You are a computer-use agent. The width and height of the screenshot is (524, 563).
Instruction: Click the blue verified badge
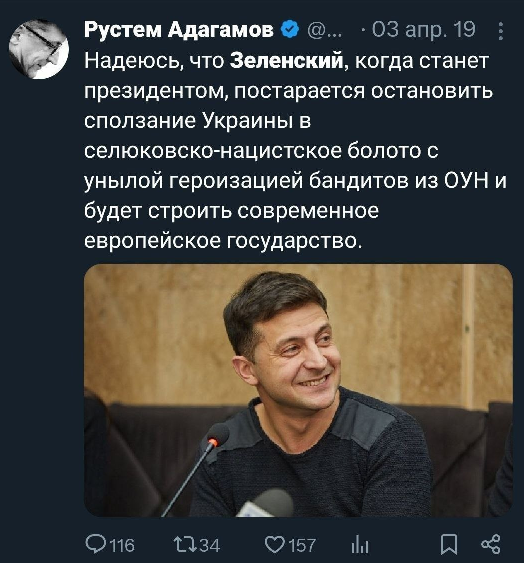(x=290, y=29)
